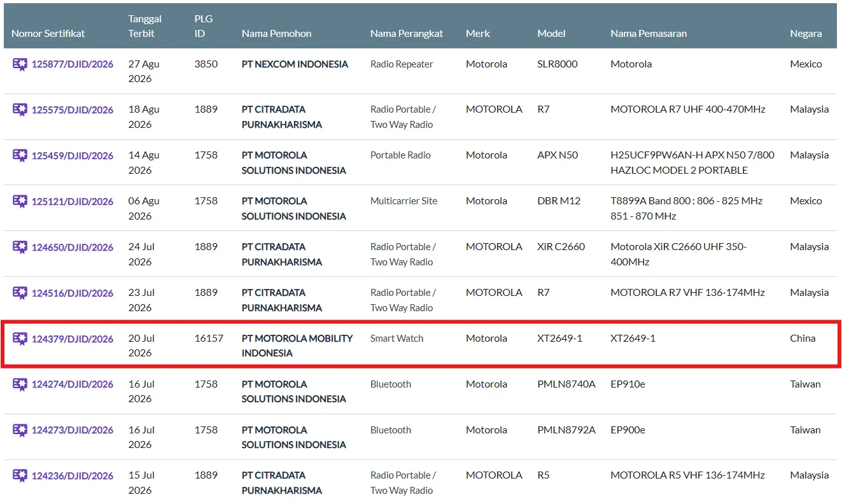Viewport: 842px width, 504px height.
Task: Click the Smart Watch device name
Action: click(397, 339)
